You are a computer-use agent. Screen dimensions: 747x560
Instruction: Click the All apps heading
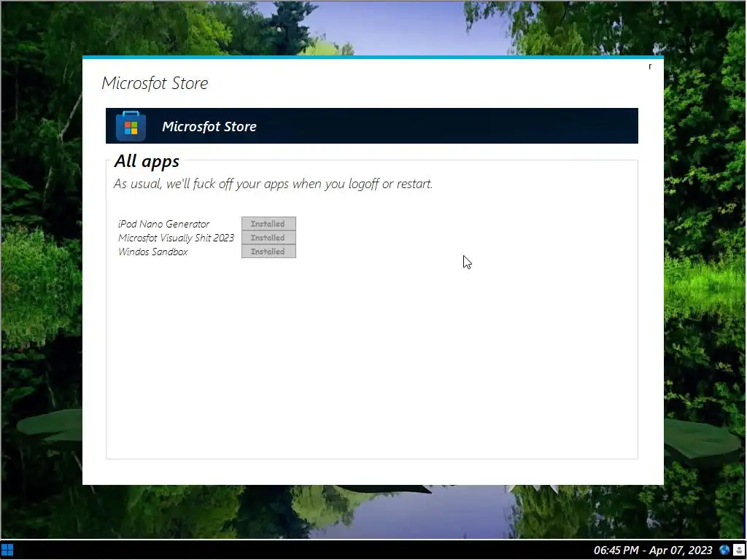click(147, 161)
